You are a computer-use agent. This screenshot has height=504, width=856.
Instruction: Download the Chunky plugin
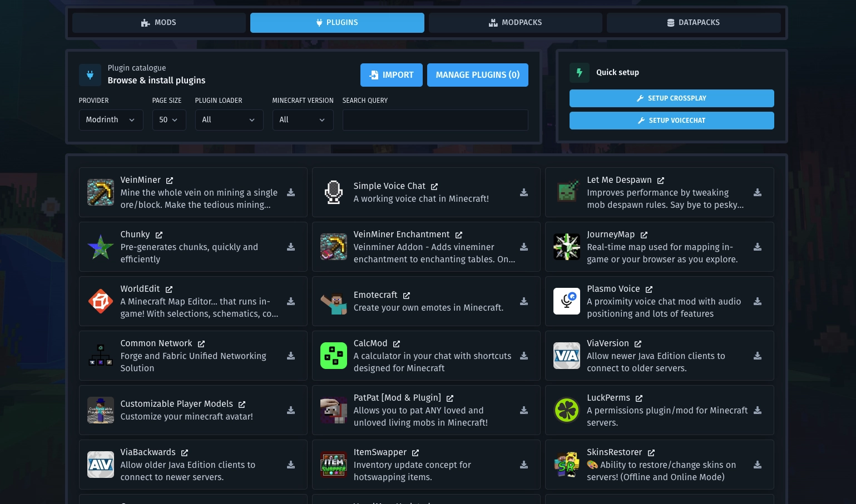click(x=291, y=247)
